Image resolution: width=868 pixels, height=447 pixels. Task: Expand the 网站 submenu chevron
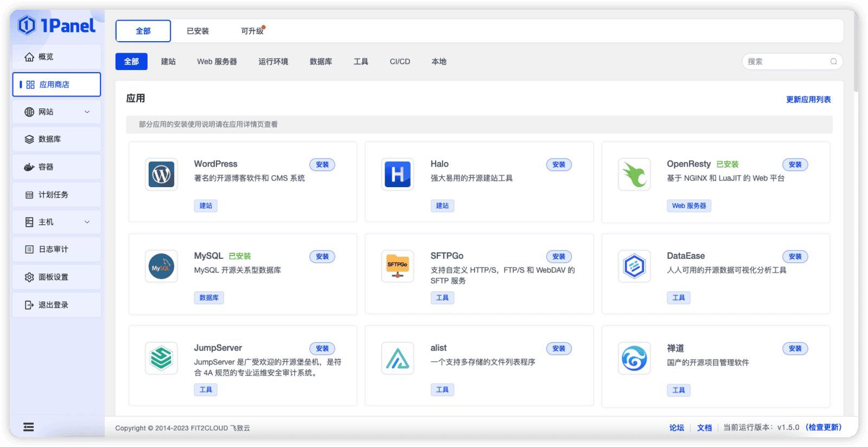pos(87,112)
